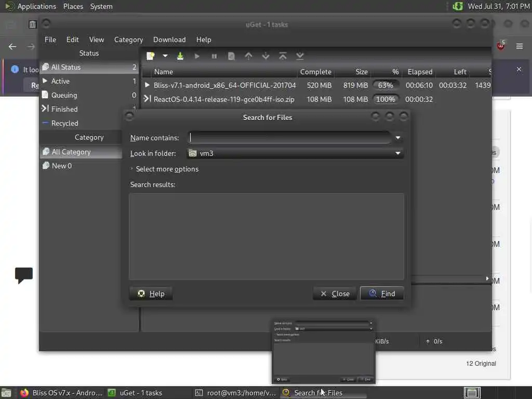Open the Category menu in uGet
The image size is (532, 399).
[x=129, y=39]
